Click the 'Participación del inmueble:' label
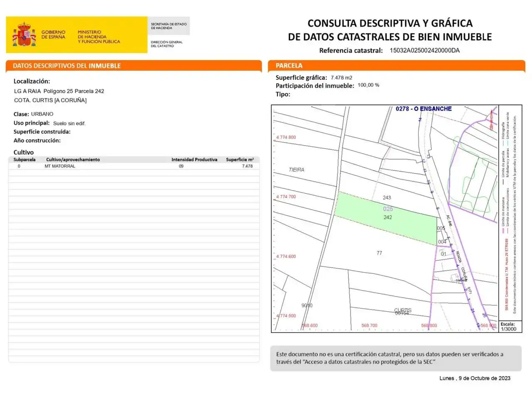This screenshot has height=399, width=532. [x=315, y=86]
